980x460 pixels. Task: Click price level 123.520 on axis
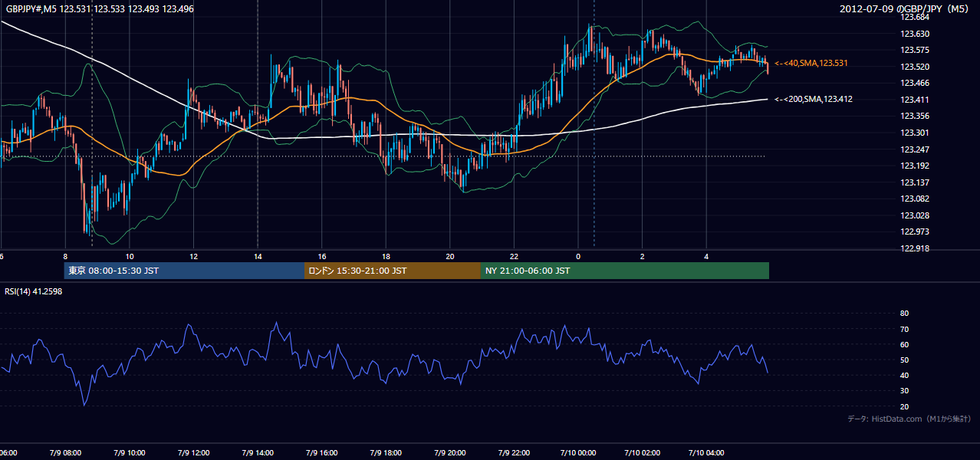point(914,67)
